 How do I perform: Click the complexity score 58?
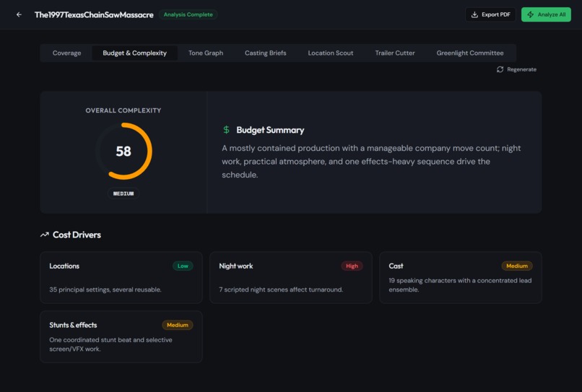(x=123, y=152)
